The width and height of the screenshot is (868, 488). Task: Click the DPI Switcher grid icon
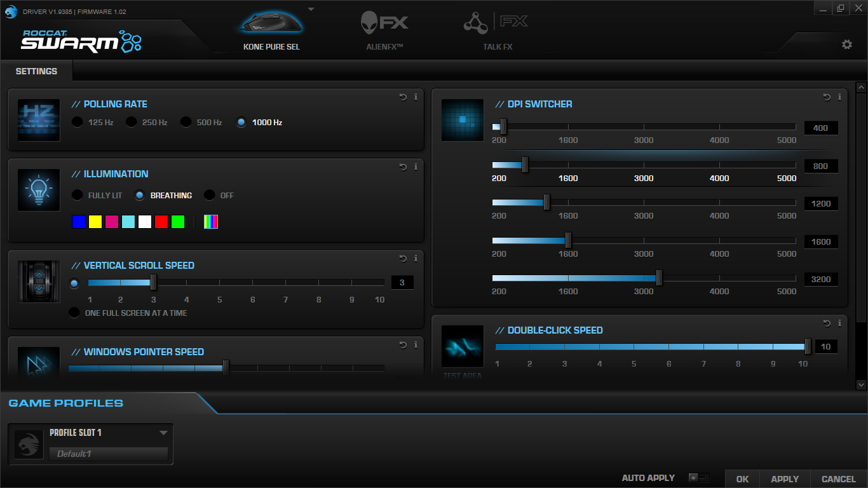463,120
